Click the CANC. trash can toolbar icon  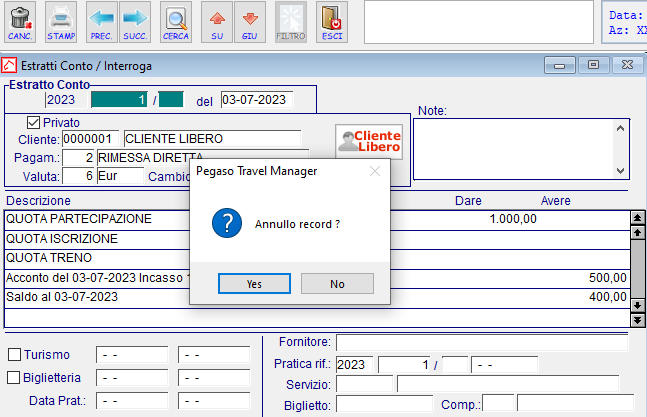click(20, 22)
